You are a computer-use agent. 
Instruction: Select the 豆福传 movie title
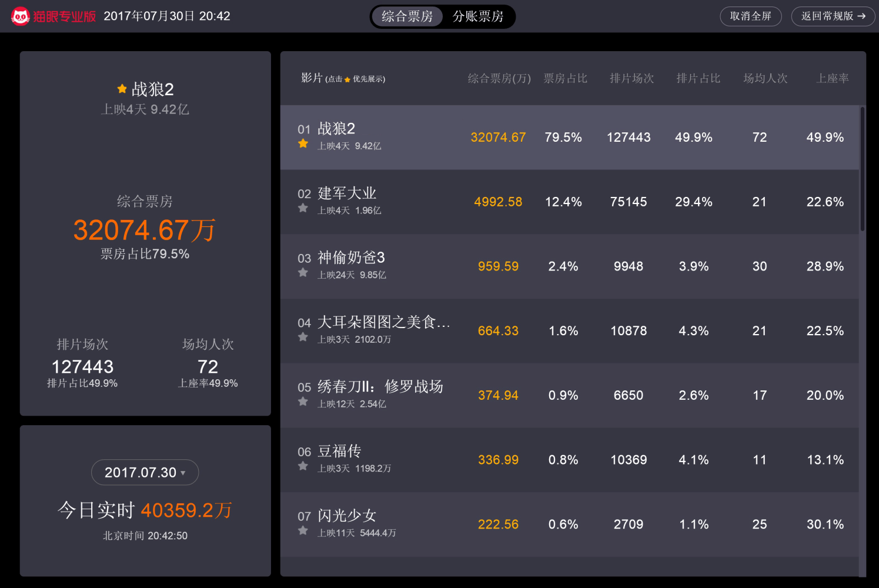pos(339,451)
